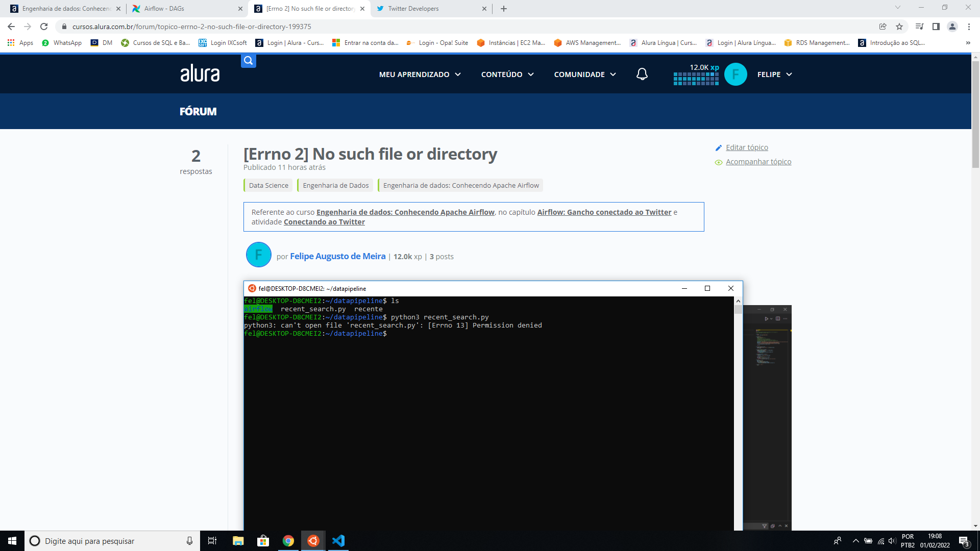Screen dimensions: 980x551
Task: Open the notification bell icon
Action: 642,73
